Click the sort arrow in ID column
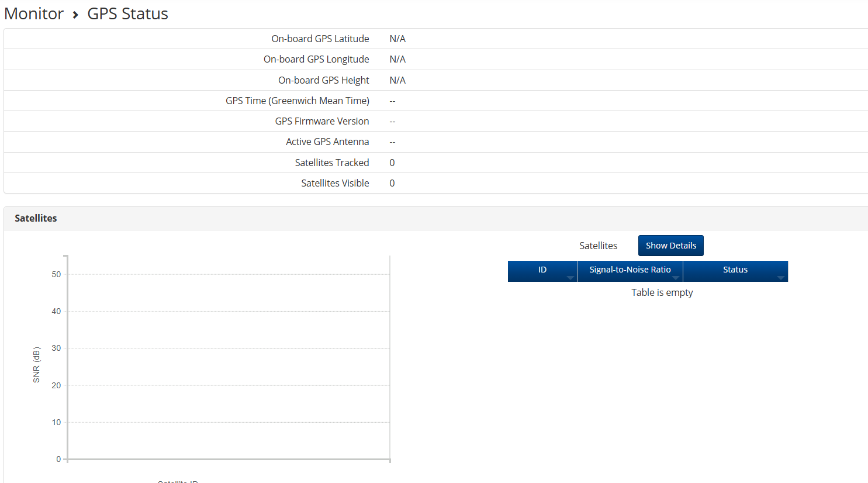The image size is (868, 483). coord(570,278)
